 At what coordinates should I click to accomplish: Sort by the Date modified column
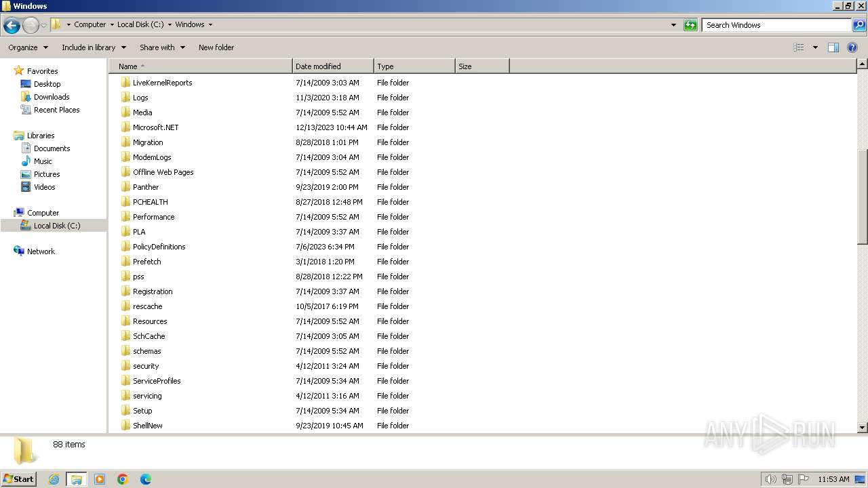(333, 66)
